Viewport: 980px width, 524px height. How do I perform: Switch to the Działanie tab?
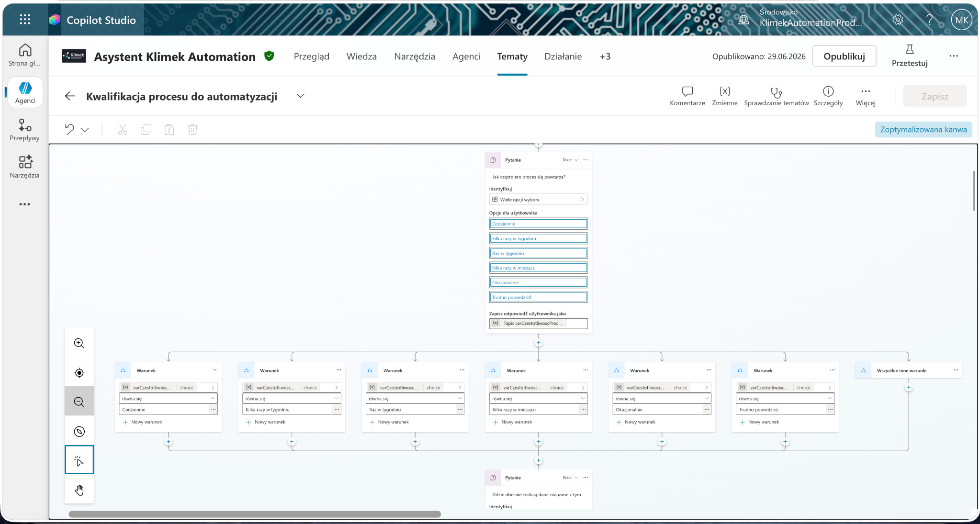point(563,56)
